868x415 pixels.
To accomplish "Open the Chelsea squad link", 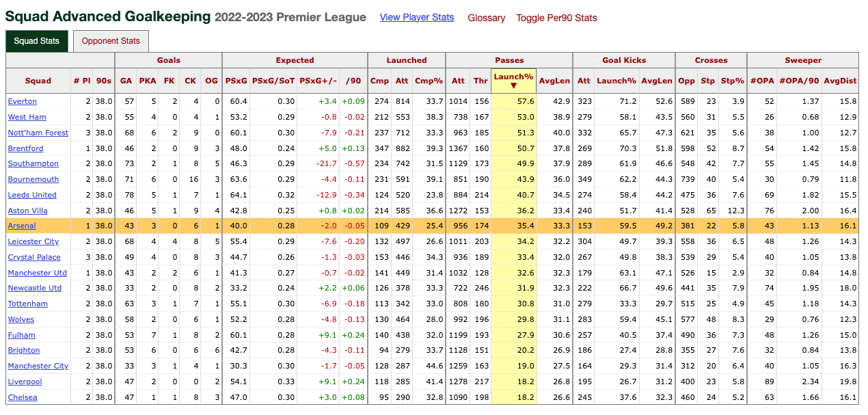I will [x=23, y=397].
